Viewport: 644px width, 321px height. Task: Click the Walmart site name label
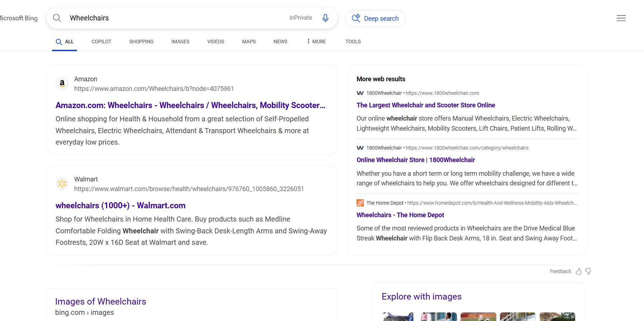click(86, 179)
